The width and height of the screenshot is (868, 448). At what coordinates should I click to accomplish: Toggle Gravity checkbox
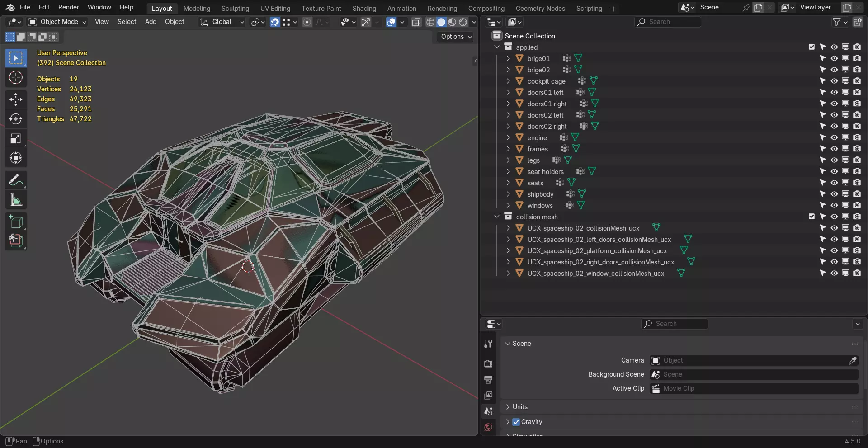(516, 422)
